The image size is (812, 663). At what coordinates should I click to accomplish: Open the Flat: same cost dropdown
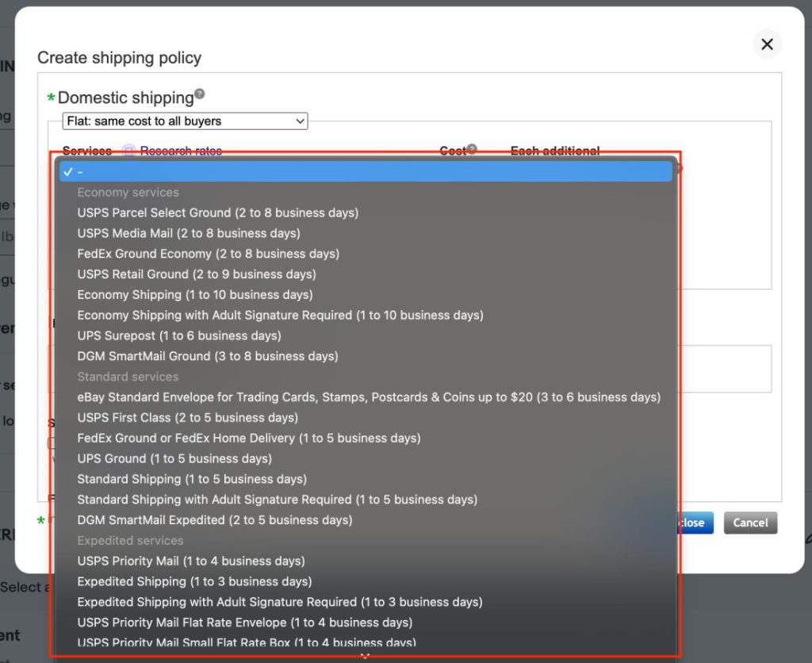pos(185,121)
